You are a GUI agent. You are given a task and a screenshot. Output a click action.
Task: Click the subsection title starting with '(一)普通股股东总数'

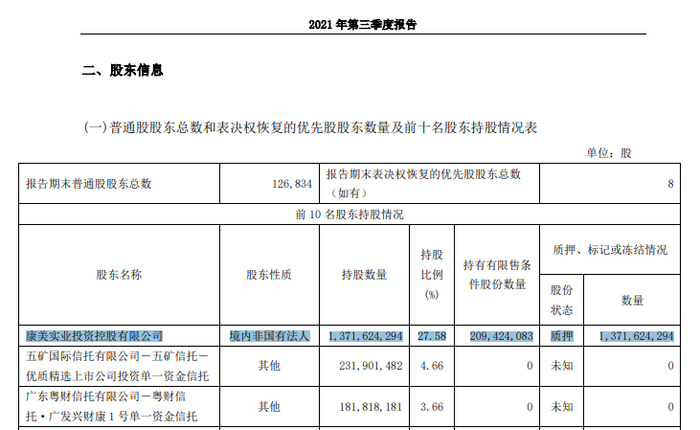click(310, 128)
